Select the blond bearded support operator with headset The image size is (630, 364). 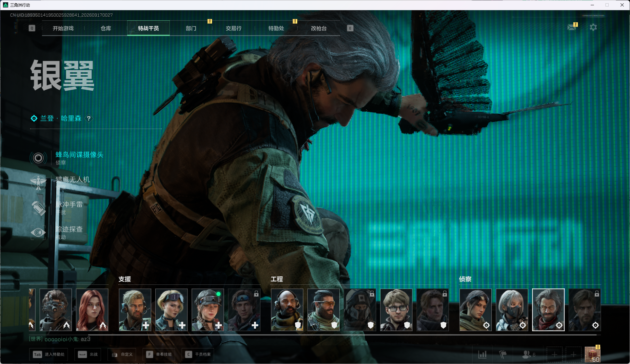pos(135,310)
